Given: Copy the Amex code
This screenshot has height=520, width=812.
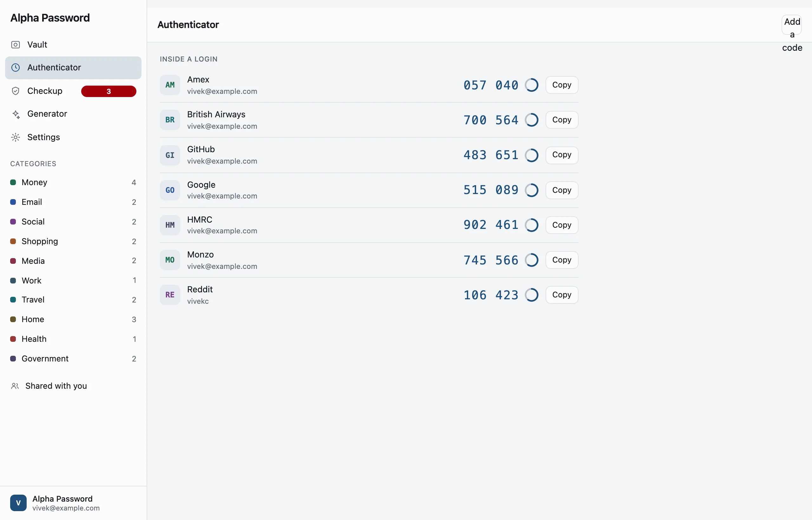Looking at the screenshot, I should coord(562,85).
